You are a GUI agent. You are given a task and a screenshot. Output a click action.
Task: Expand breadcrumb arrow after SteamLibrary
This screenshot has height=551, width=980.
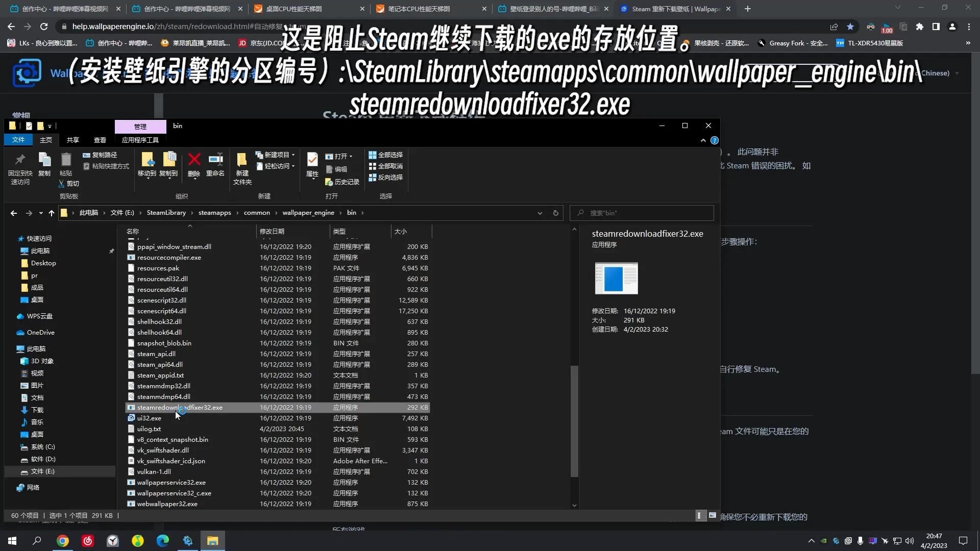192,213
